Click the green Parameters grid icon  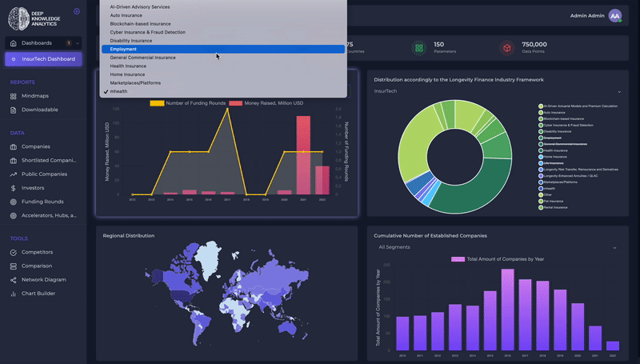click(x=418, y=48)
